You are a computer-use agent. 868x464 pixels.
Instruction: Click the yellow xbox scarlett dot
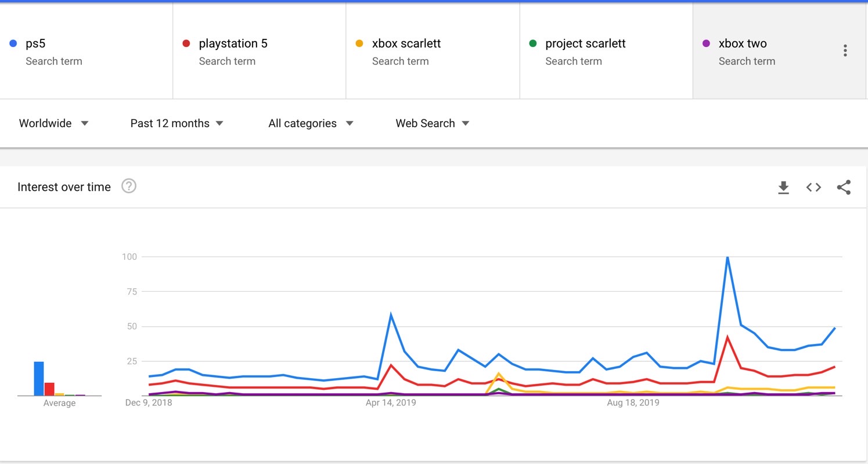click(x=359, y=43)
